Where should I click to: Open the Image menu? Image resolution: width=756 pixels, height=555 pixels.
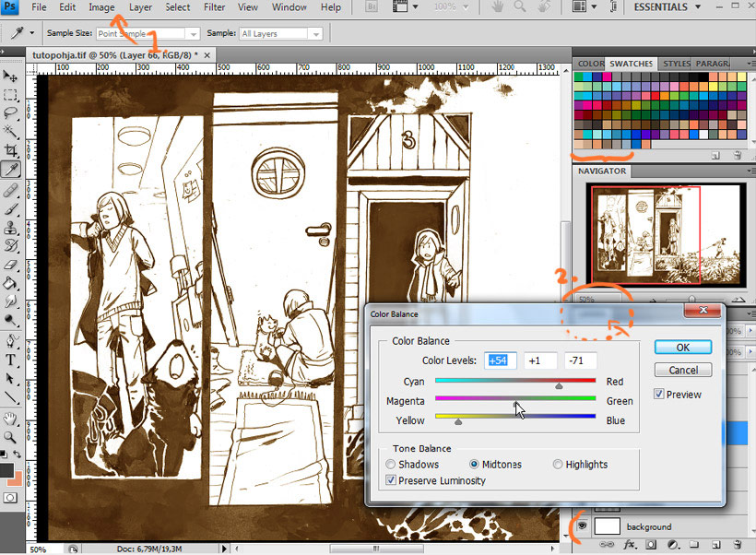point(101,7)
